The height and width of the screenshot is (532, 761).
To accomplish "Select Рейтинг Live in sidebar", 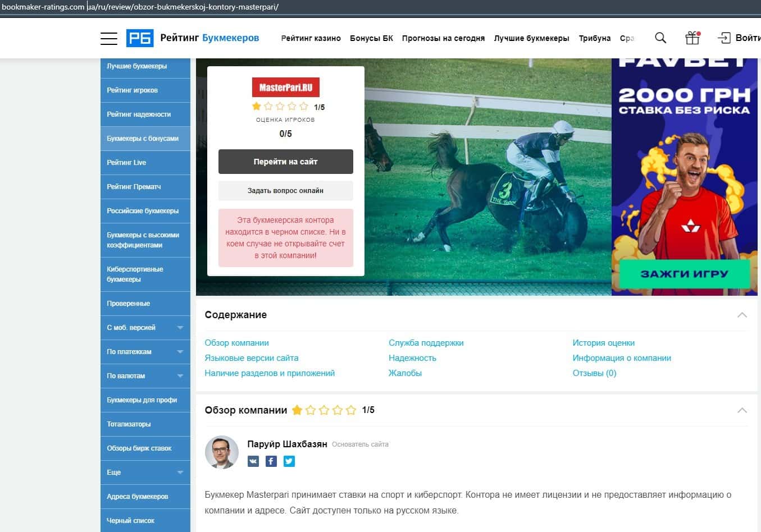I will click(145, 163).
